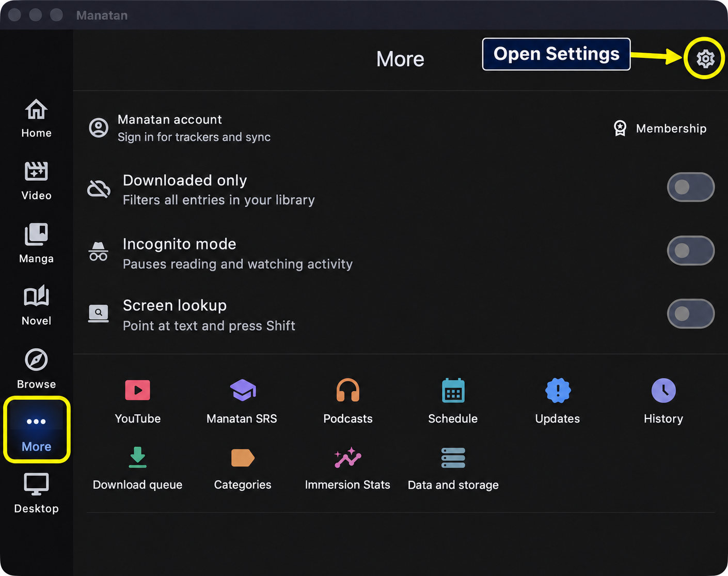Switch to the Novel section
The height and width of the screenshot is (576, 728).
[36, 306]
